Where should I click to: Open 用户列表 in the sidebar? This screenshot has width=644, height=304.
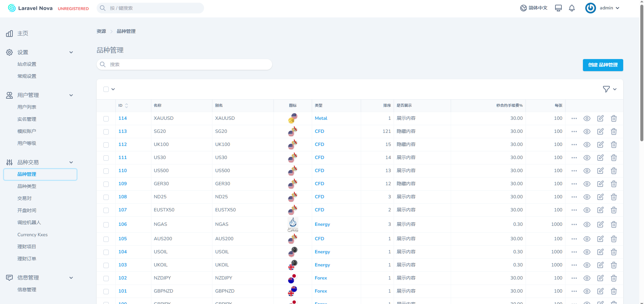(27, 107)
